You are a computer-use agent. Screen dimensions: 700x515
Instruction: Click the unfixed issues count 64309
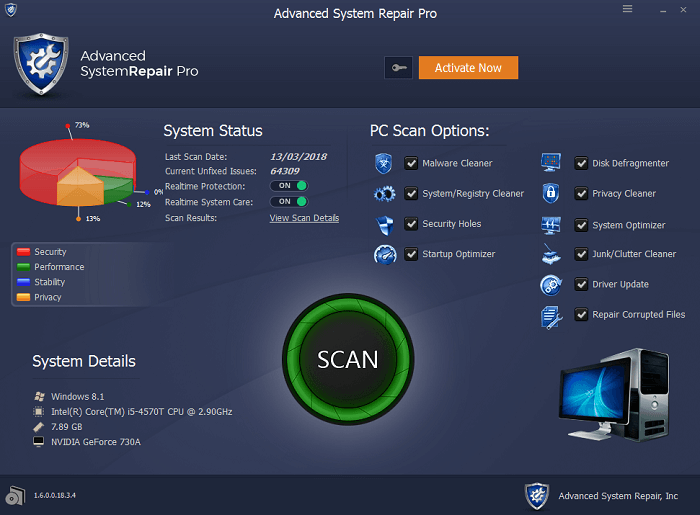point(285,171)
